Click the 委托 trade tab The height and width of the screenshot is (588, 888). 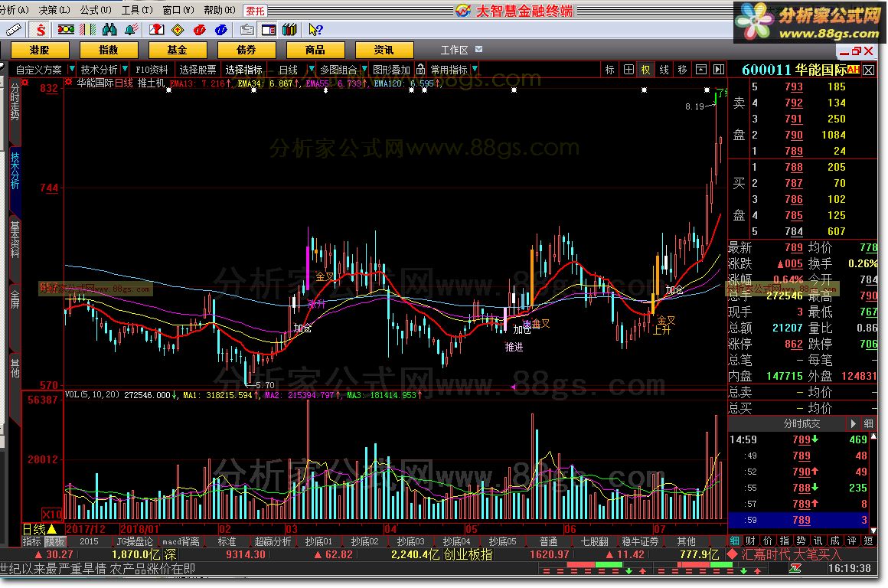[256, 10]
